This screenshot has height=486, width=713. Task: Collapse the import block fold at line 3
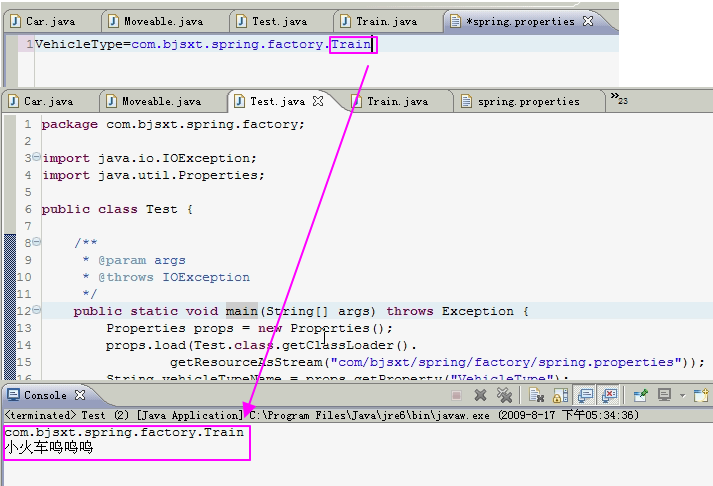[36, 157]
